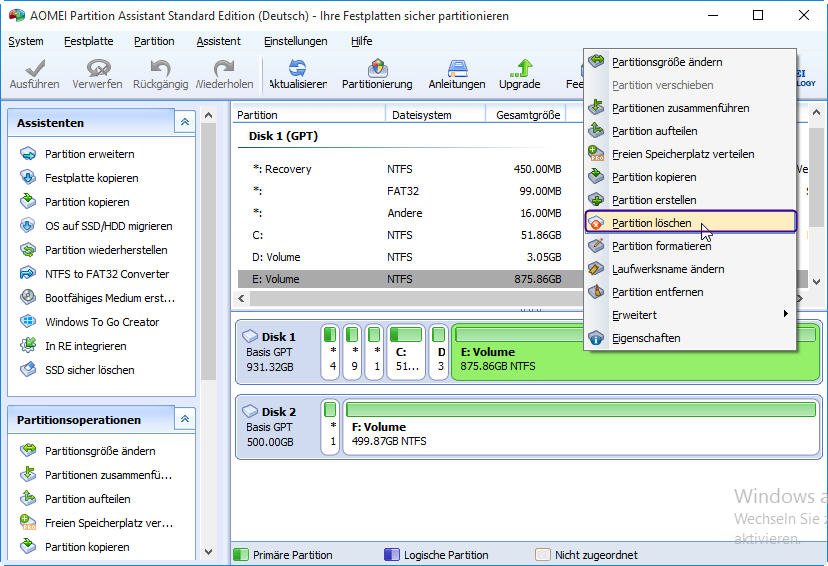Click the Partition entfernen broom icon

point(596,291)
